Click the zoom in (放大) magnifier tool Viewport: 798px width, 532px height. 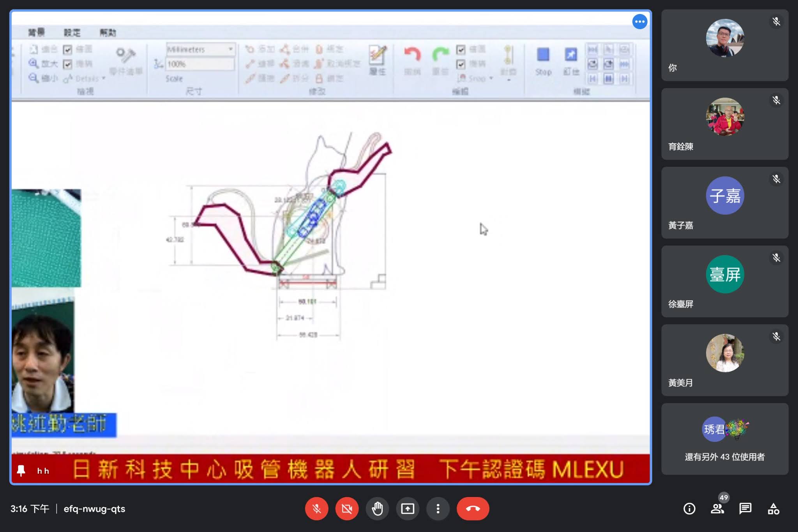point(34,64)
